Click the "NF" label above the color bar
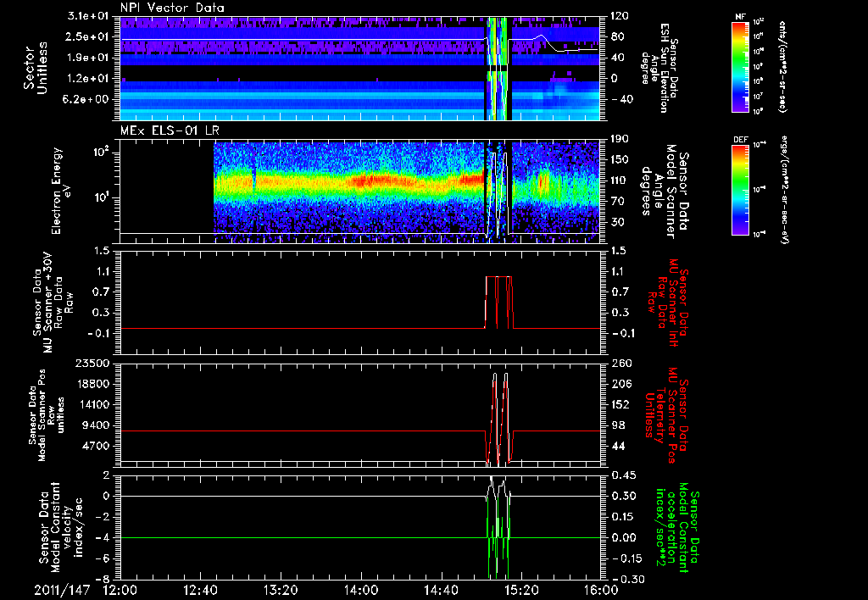 [740, 17]
